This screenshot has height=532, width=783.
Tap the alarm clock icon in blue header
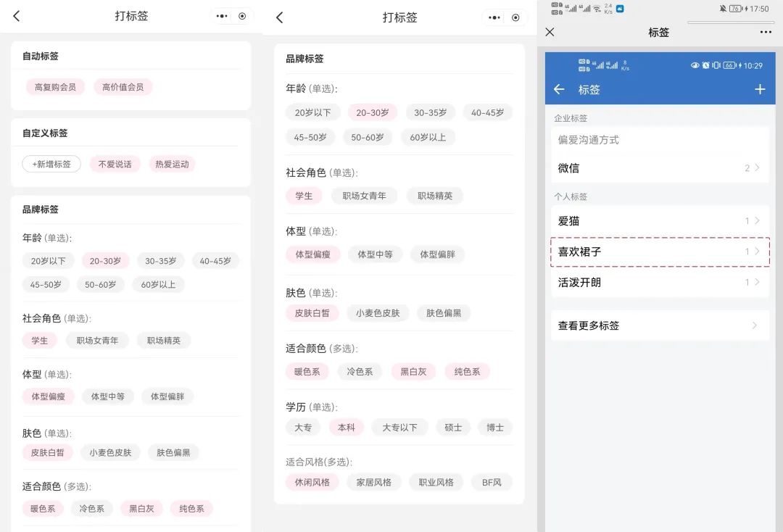pos(705,65)
